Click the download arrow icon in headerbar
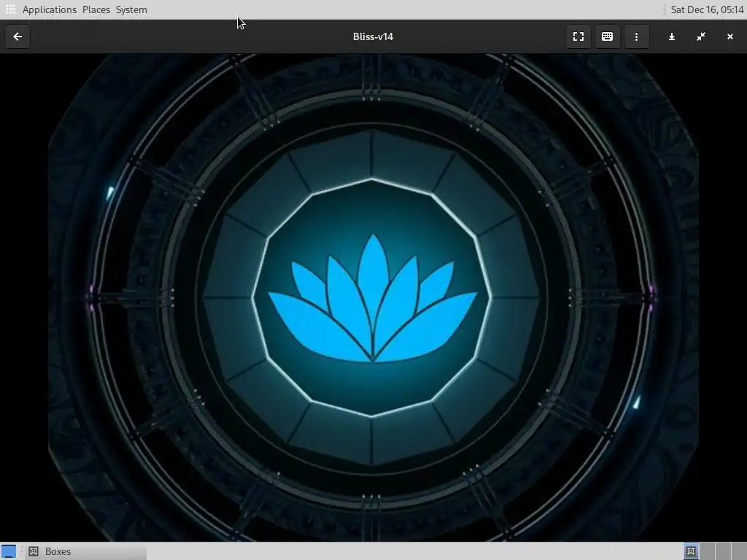This screenshot has width=747, height=560. click(x=671, y=36)
